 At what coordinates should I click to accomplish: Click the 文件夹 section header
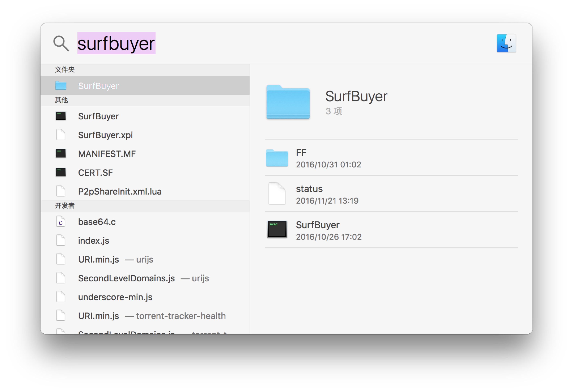click(65, 70)
